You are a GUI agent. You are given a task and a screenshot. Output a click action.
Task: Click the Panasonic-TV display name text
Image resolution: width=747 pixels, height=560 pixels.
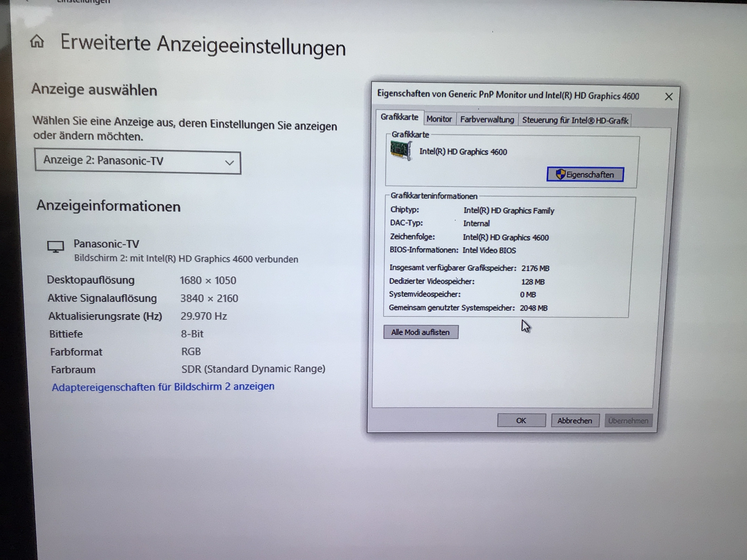coord(106,244)
